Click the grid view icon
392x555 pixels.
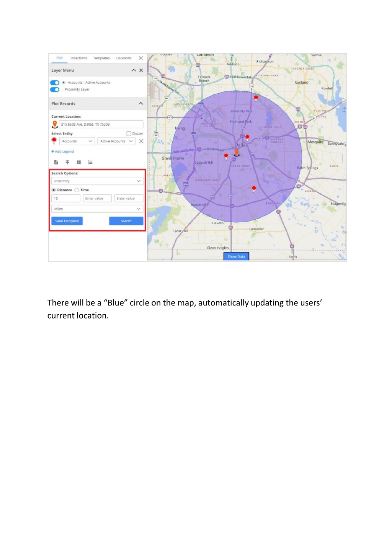79,162
